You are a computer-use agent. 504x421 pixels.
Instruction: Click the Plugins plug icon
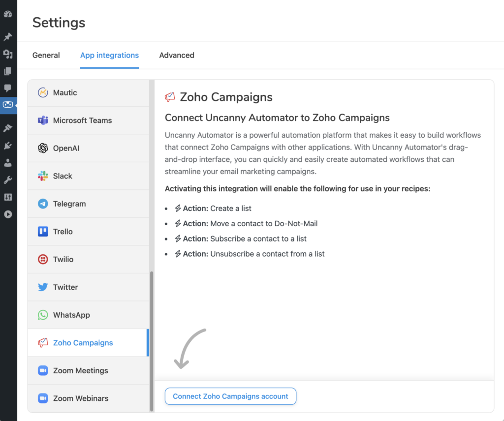[x=8, y=146]
